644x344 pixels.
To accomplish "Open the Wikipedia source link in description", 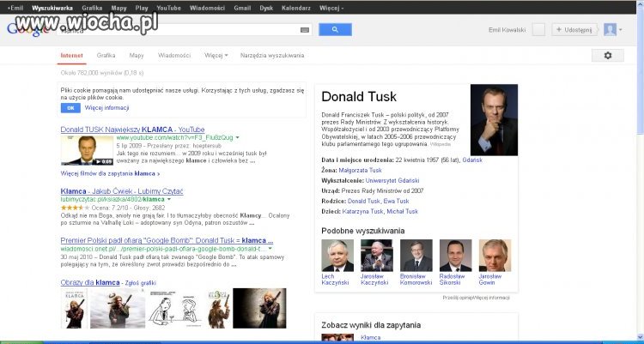I will (x=440, y=144).
